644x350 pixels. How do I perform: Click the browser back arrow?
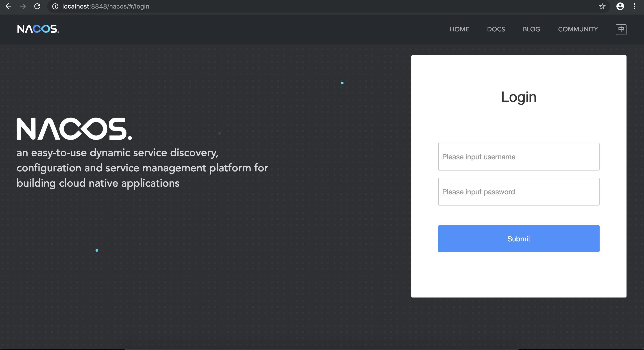click(x=9, y=6)
